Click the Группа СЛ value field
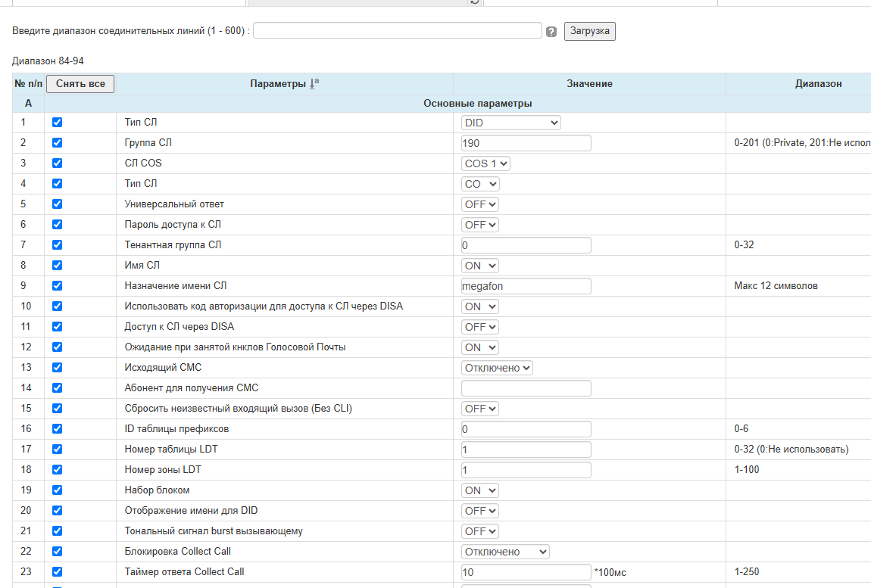Viewport: 871px width, 588px height. click(x=526, y=143)
